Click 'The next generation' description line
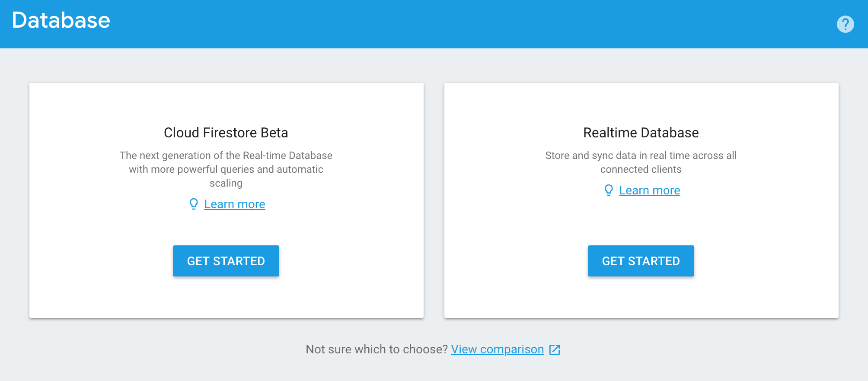Image resolution: width=868 pixels, height=381 pixels. tap(226, 156)
